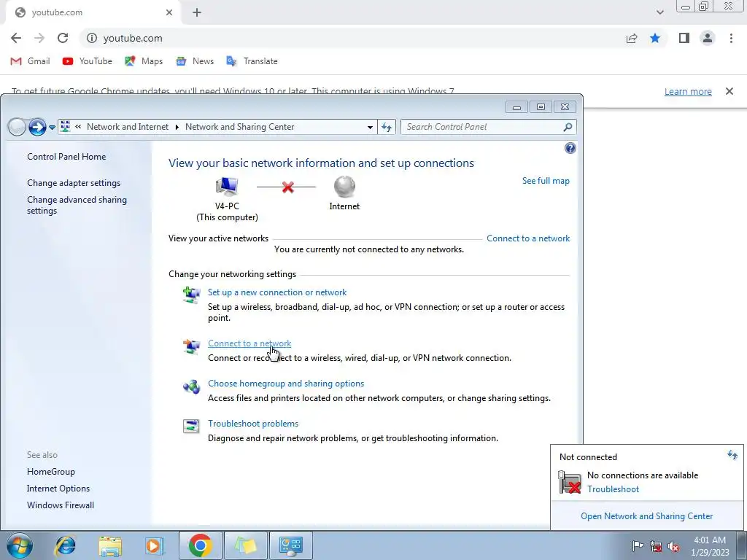
Task: Open a new Chrome tab
Action: pyautogui.click(x=197, y=12)
